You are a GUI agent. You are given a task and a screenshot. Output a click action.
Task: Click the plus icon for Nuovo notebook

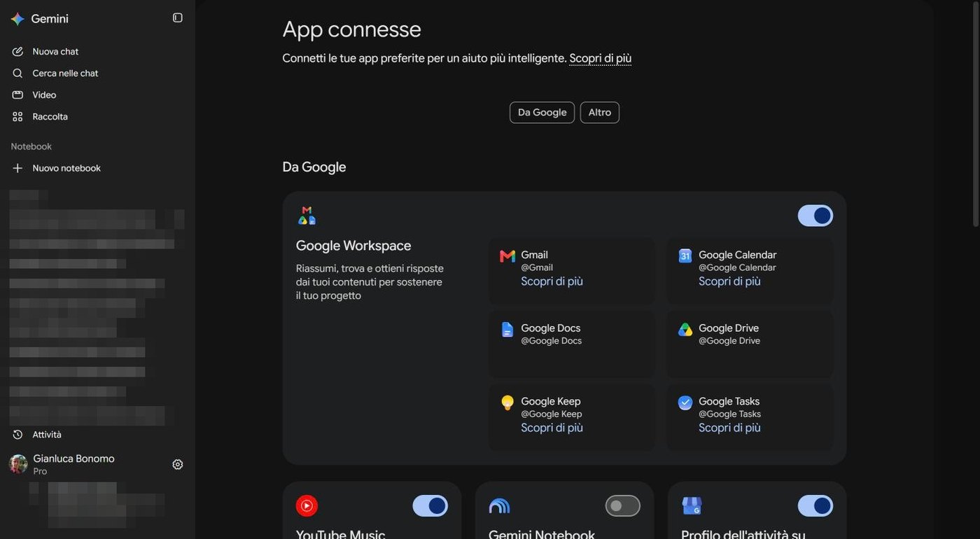17,169
